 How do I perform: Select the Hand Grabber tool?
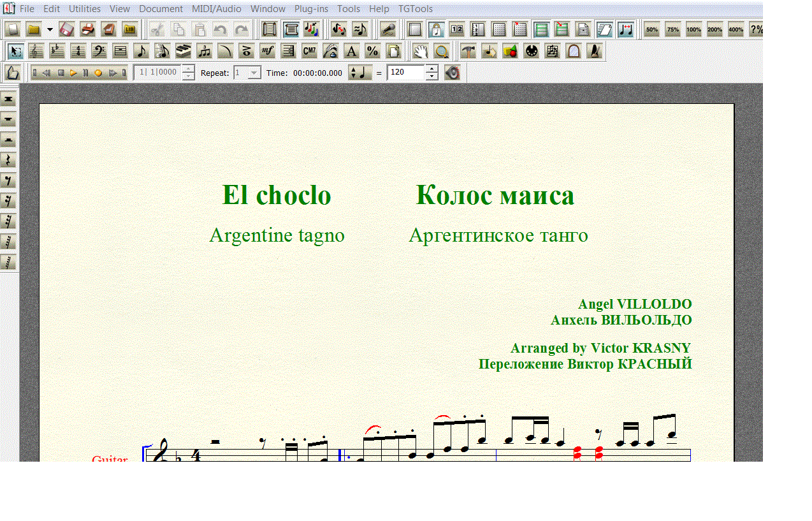(419, 51)
